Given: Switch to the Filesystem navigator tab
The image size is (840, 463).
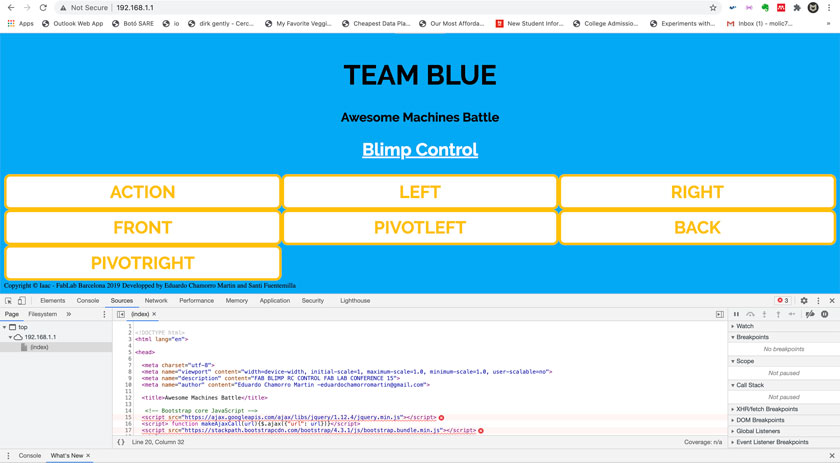Looking at the screenshot, I should click(x=42, y=314).
